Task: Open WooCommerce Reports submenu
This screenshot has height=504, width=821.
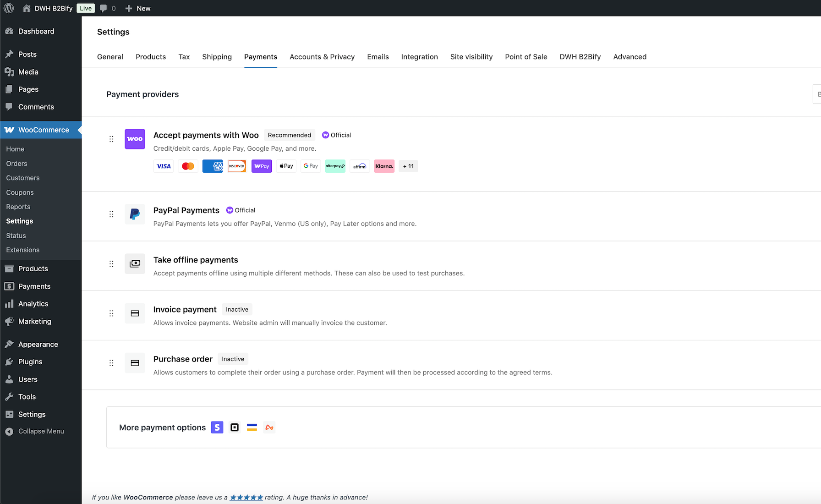Action: [x=18, y=207]
